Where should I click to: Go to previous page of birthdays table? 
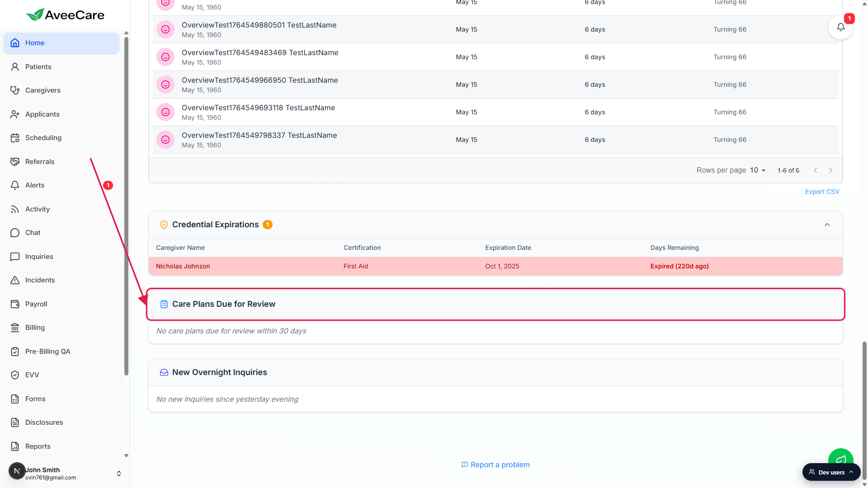816,170
